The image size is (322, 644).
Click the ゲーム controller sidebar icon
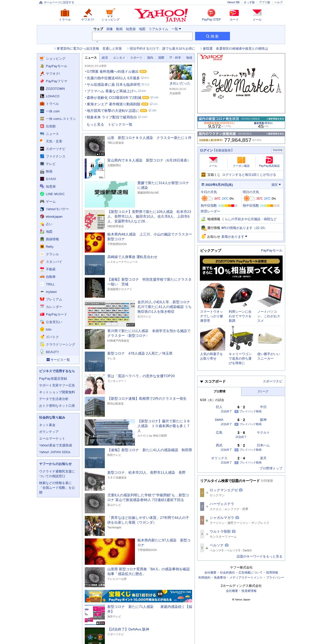pyautogui.click(x=42, y=202)
